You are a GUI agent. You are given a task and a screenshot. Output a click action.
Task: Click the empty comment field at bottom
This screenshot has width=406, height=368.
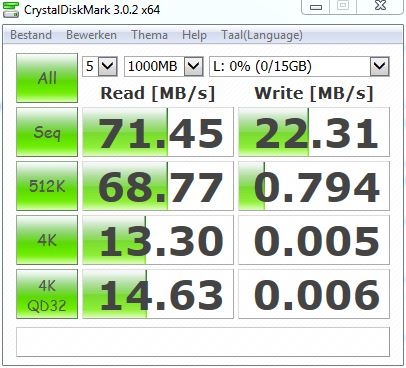click(x=203, y=342)
